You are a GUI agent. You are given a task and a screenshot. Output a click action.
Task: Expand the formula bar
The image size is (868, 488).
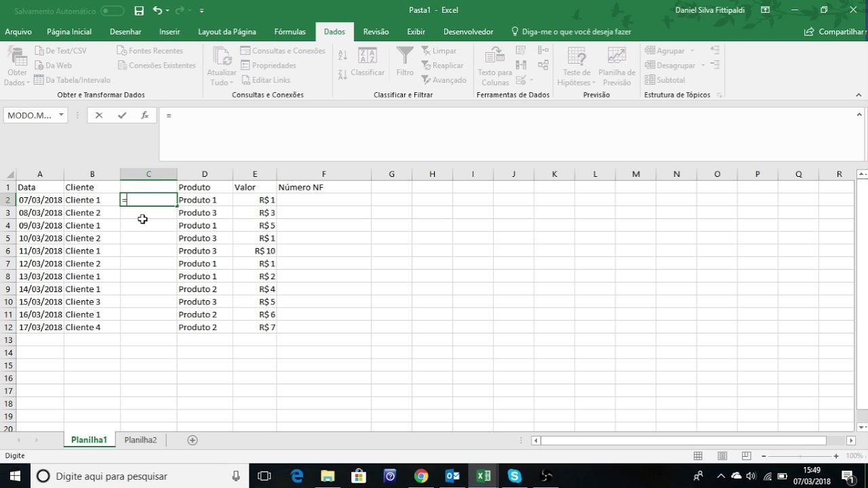click(x=859, y=115)
